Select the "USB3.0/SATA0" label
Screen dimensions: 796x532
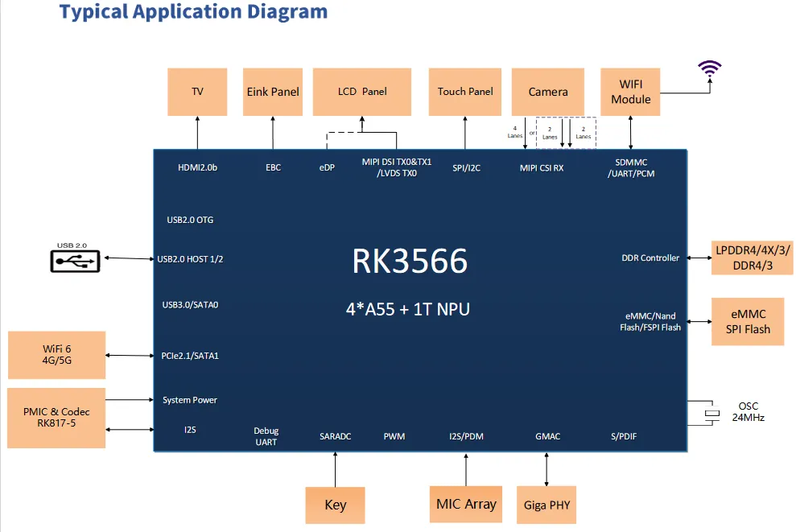click(191, 304)
